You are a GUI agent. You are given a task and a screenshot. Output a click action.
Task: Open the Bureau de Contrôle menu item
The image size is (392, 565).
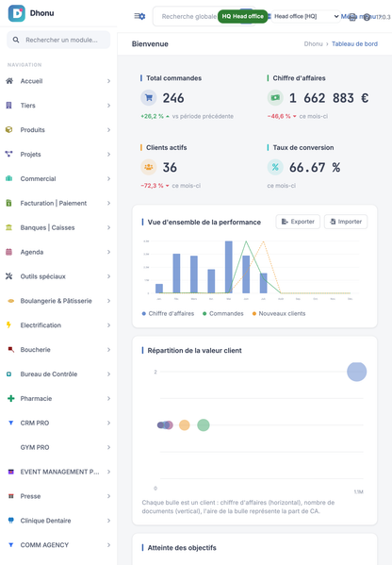pos(58,374)
